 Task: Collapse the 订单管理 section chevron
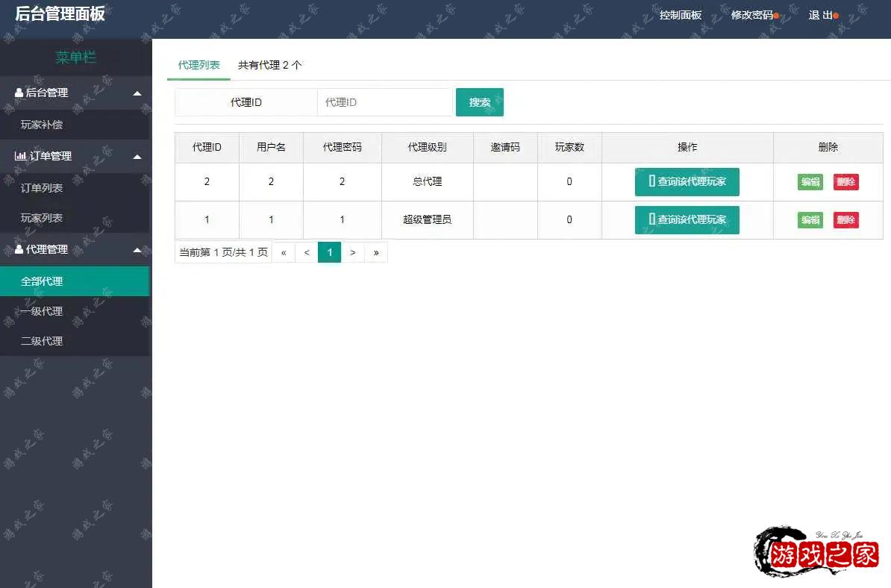137,156
